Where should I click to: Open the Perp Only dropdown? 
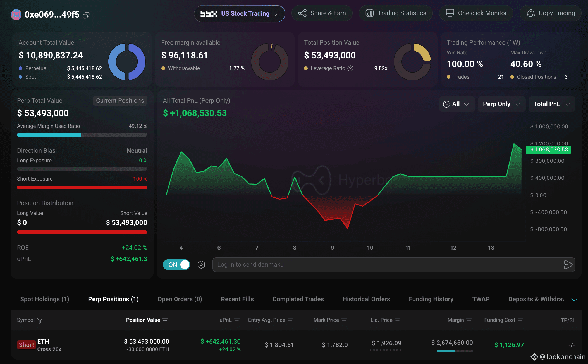point(501,104)
